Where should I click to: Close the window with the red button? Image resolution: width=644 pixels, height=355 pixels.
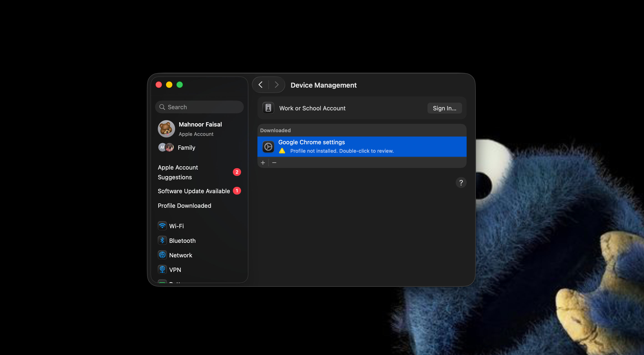(x=158, y=85)
